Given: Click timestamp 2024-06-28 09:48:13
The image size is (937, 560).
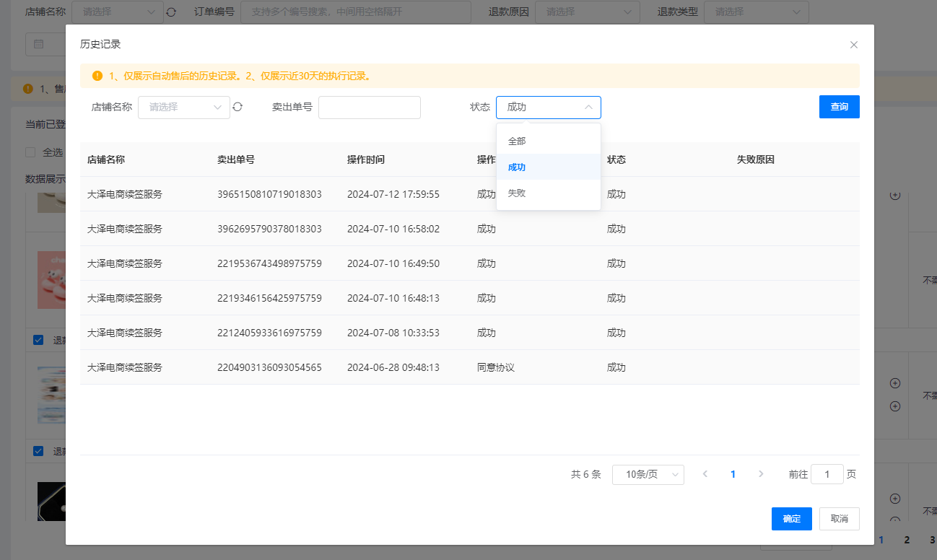Looking at the screenshot, I should click(x=393, y=367).
